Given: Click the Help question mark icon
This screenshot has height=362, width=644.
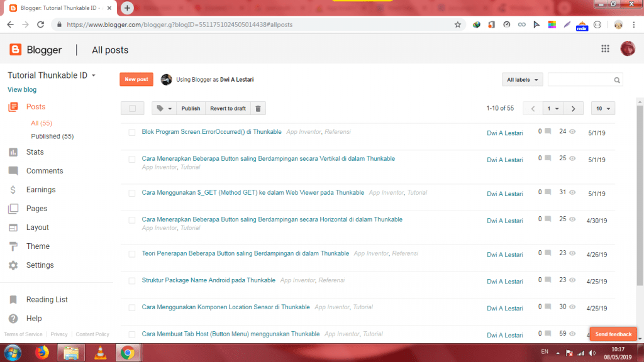Looking at the screenshot, I should pyautogui.click(x=13, y=319).
